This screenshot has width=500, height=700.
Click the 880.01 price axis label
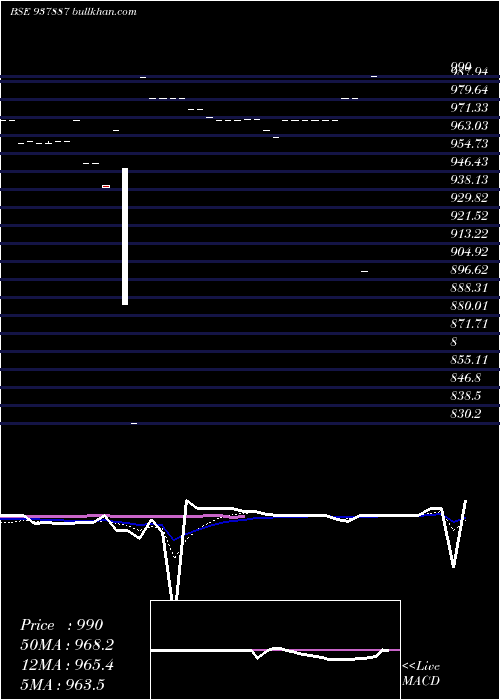click(x=469, y=306)
